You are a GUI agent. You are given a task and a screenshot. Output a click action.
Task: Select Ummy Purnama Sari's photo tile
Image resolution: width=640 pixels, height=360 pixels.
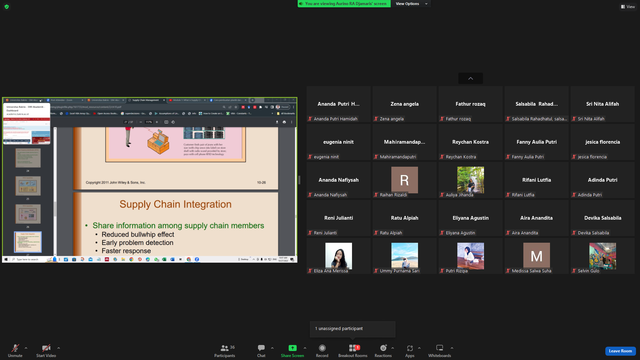(x=404, y=256)
